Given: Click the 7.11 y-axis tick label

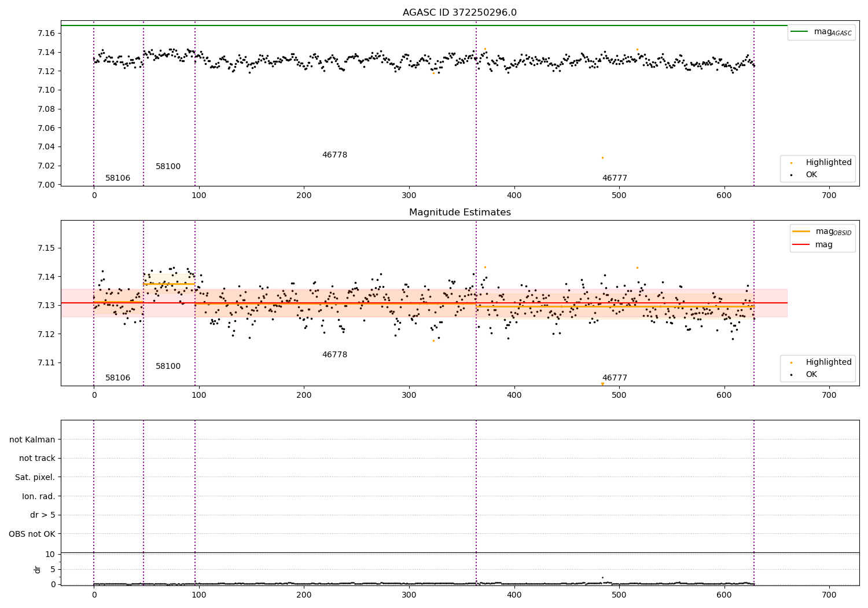Looking at the screenshot, I should tap(46, 363).
